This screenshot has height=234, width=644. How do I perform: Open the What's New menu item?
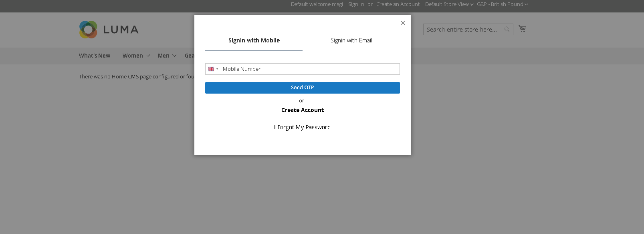pyautogui.click(x=95, y=56)
